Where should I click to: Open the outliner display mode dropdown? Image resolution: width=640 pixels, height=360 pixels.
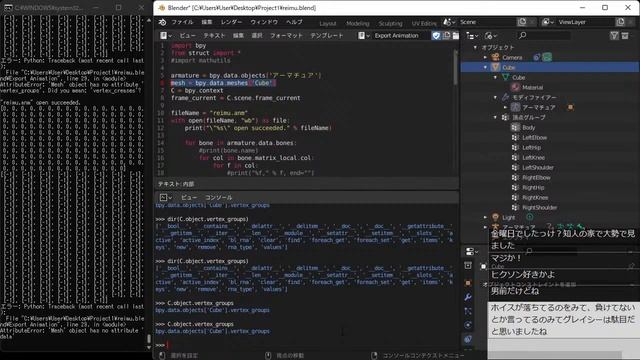(x=491, y=36)
